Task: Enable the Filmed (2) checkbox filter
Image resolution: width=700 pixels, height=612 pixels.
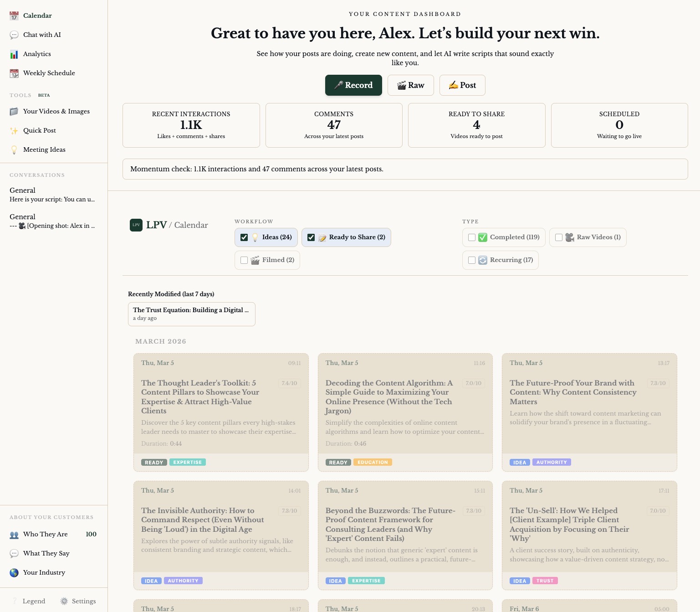Action: 244,260
